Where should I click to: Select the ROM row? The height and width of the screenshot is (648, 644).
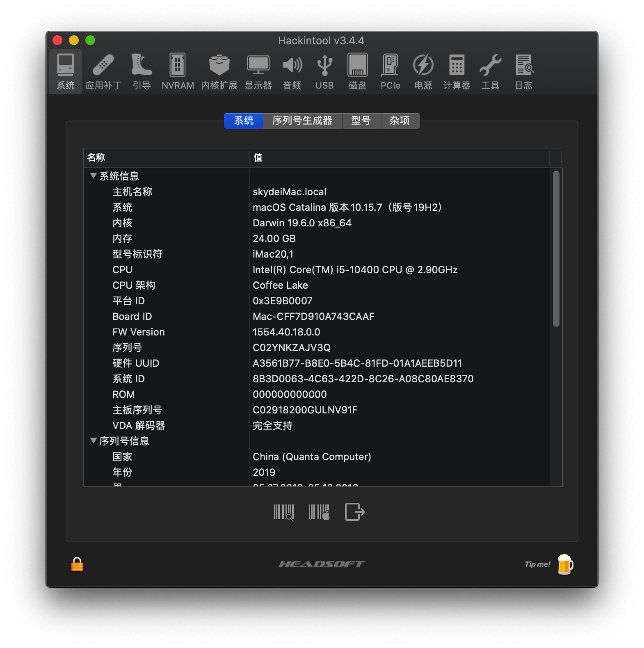tap(316, 394)
